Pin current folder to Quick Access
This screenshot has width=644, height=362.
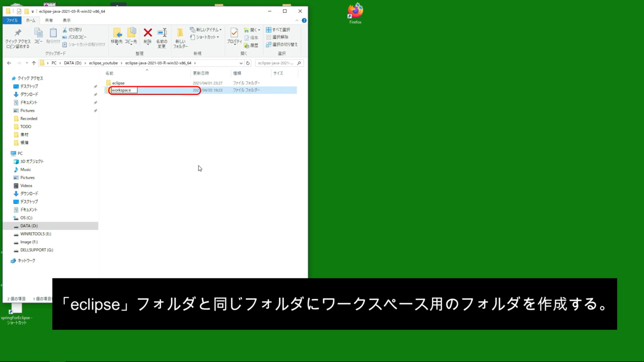point(17,38)
